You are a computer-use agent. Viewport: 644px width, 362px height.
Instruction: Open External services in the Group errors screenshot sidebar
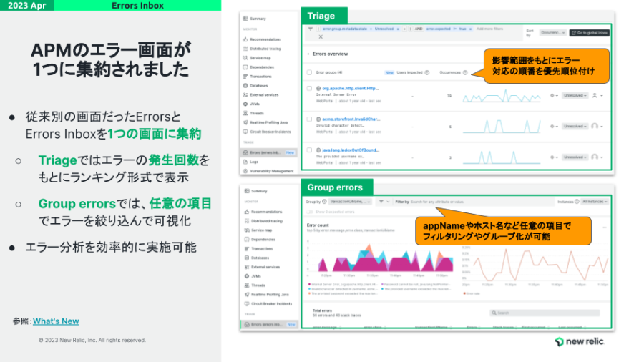coord(262,267)
